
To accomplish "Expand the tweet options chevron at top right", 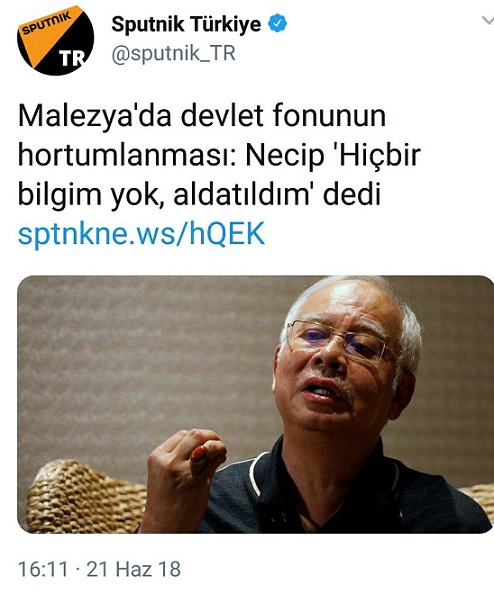I will pyautogui.click(x=487, y=21).
